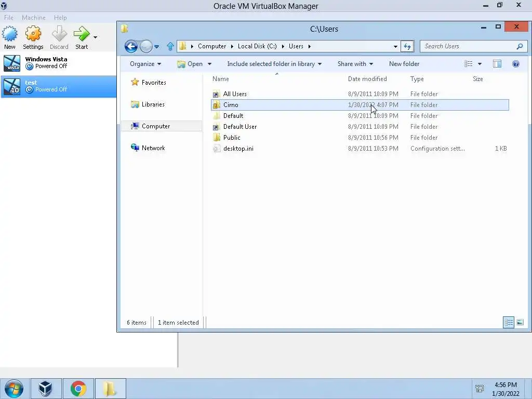Select the Windows Vista virtual machine
Screen dimensions: 532x399
click(58, 63)
